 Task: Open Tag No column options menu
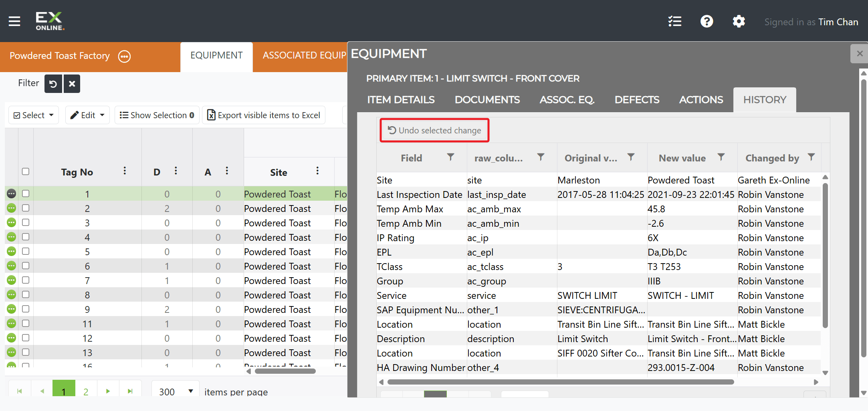(125, 171)
